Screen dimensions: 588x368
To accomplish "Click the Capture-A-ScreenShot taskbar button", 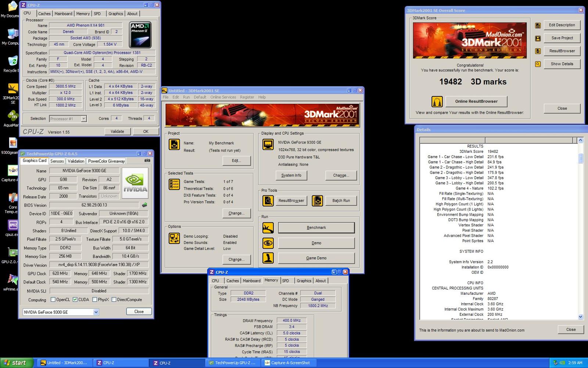I will pyautogui.click(x=289, y=363).
